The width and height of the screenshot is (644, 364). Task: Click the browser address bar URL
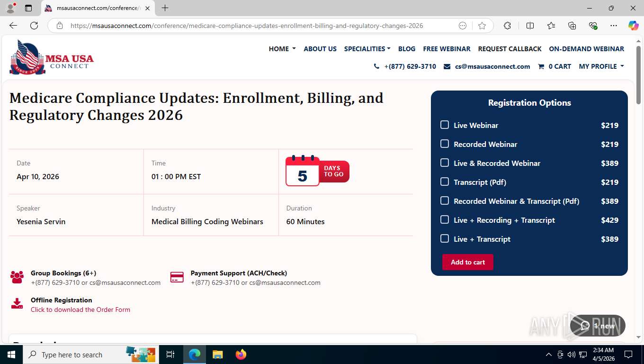247,26
